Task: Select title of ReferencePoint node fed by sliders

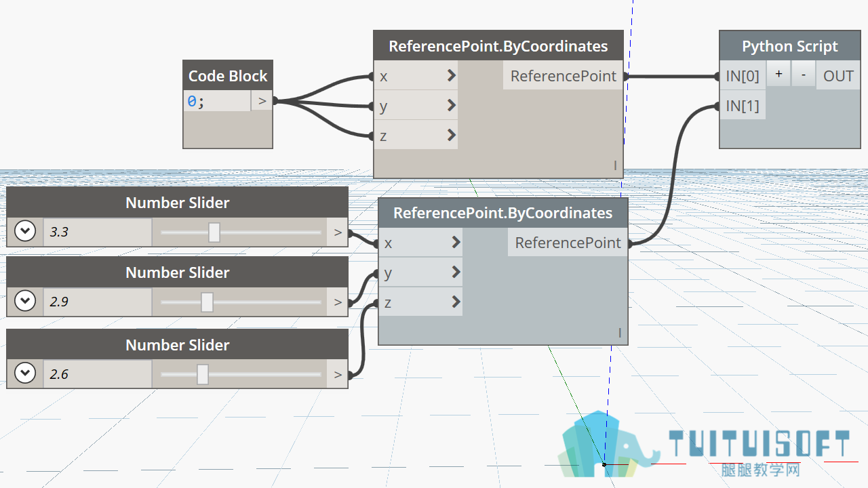Action: (x=503, y=213)
